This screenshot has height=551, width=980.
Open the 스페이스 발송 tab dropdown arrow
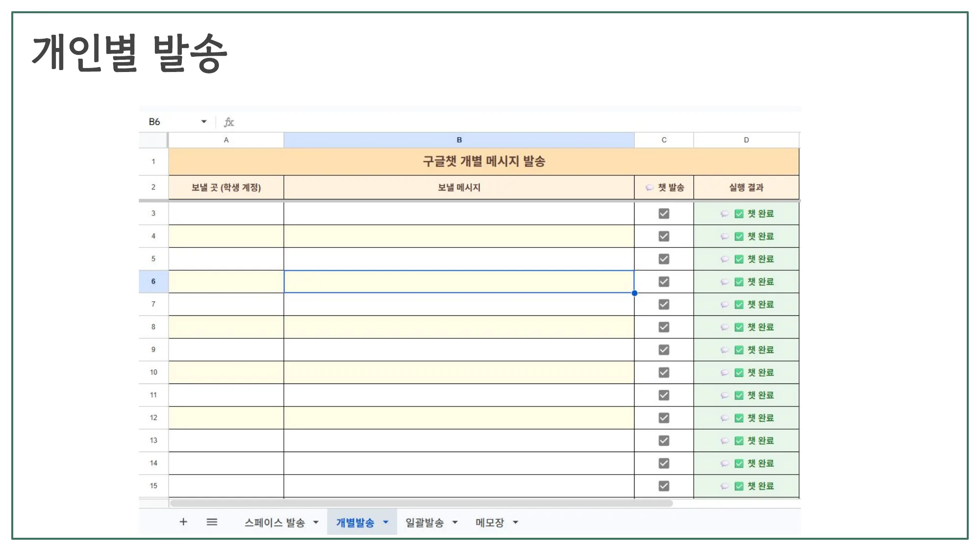(316, 523)
